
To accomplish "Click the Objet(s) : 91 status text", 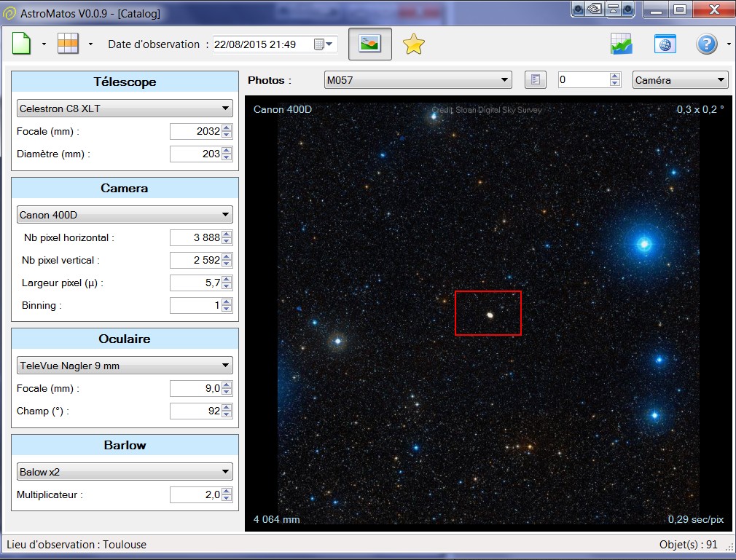I will point(688,545).
